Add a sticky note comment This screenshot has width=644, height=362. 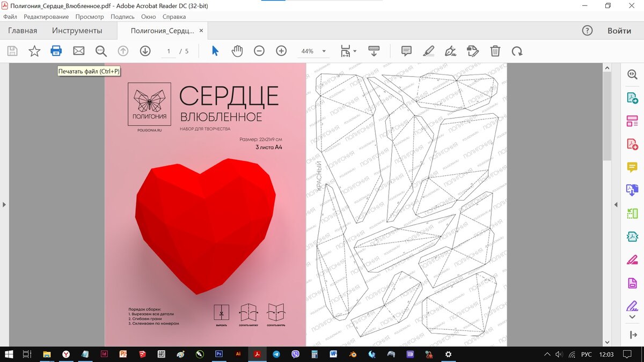[406, 51]
